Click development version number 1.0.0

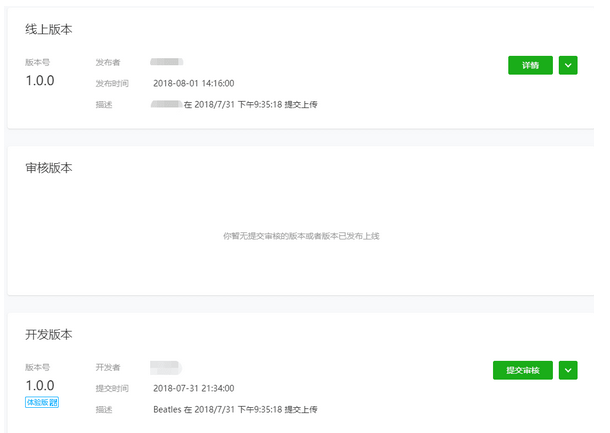pos(40,385)
